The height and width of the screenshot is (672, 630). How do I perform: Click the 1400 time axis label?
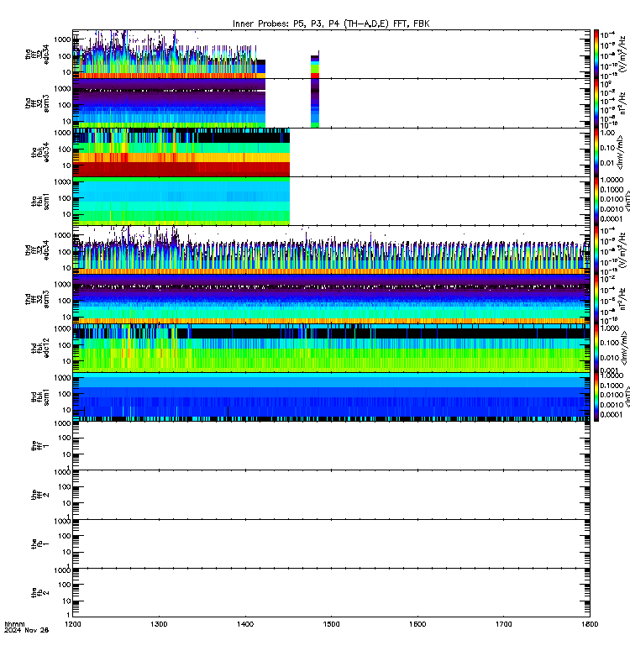pos(245,624)
